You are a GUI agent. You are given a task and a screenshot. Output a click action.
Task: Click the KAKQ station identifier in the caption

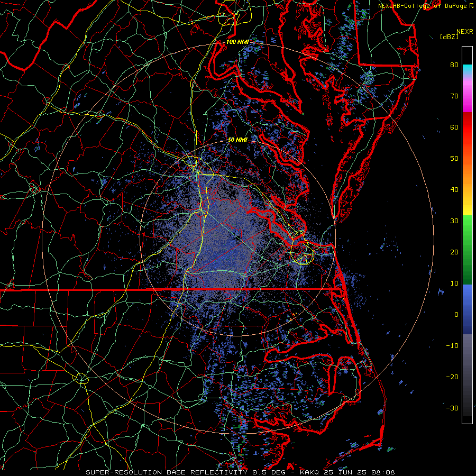coord(309,472)
